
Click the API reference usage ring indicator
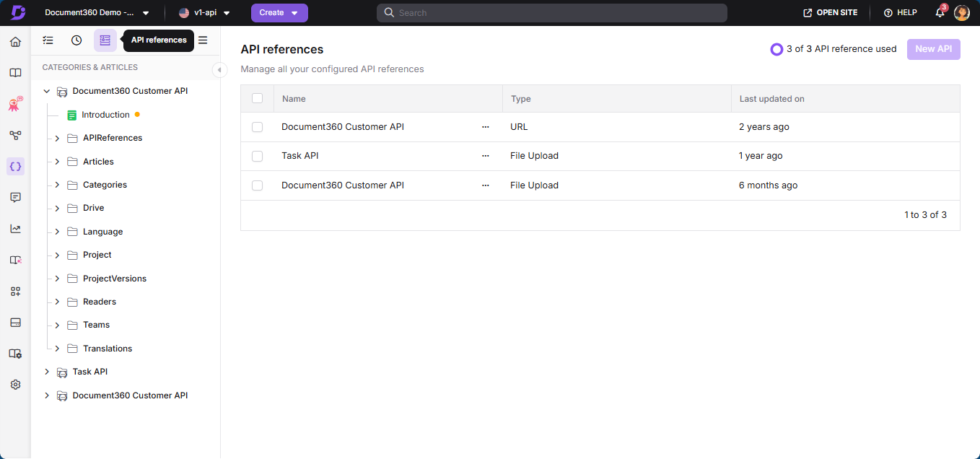776,49
